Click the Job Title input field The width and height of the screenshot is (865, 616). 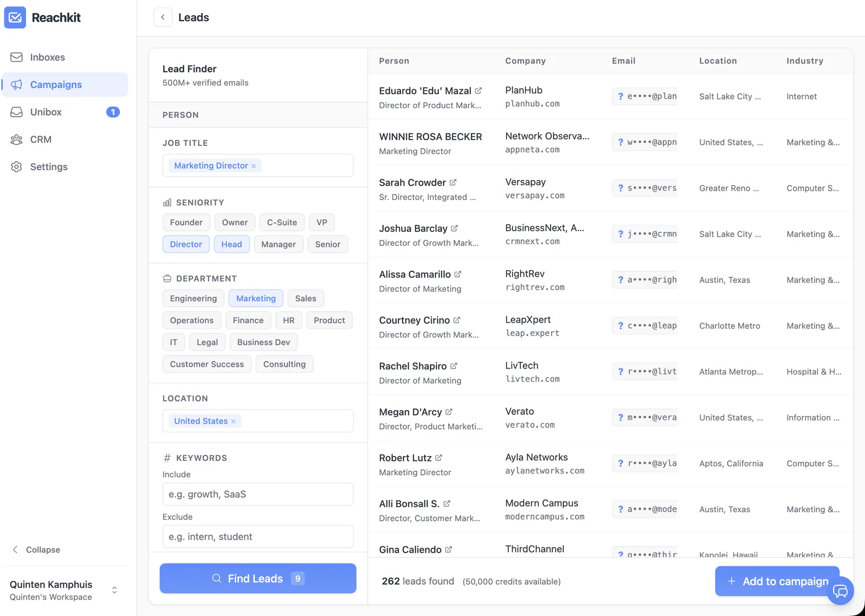tap(258, 165)
